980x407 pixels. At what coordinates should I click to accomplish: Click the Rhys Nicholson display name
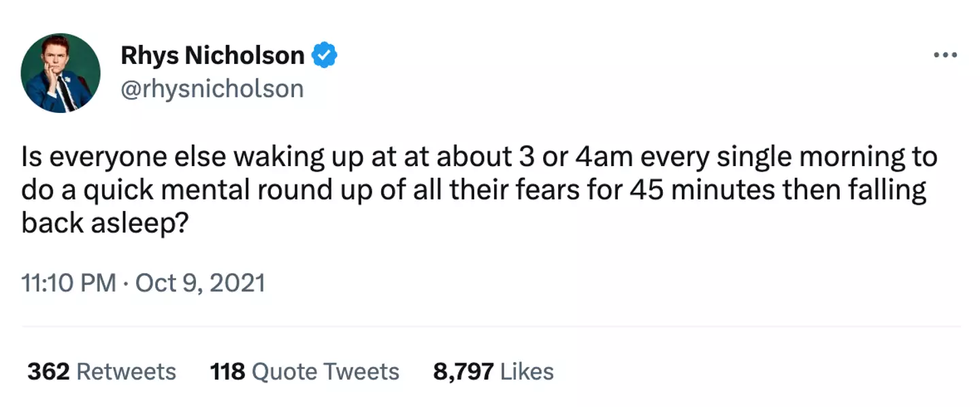pos(212,56)
